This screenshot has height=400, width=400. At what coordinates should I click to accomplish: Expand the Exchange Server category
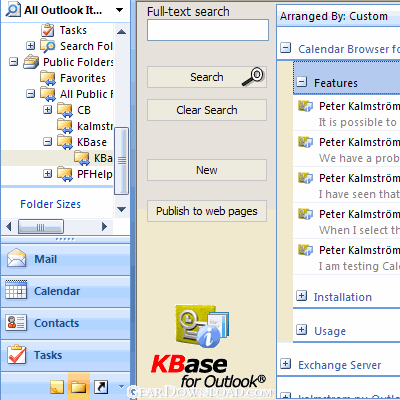(x=285, y=364)
